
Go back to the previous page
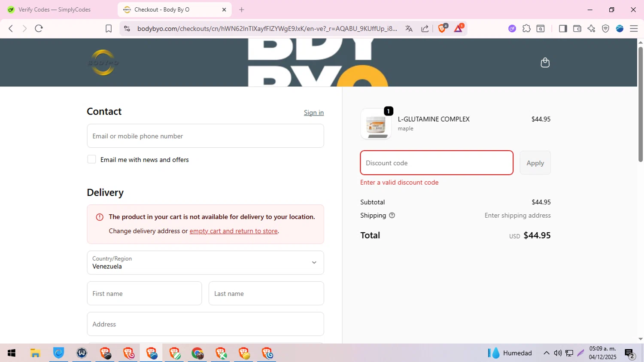click(11, 28)
